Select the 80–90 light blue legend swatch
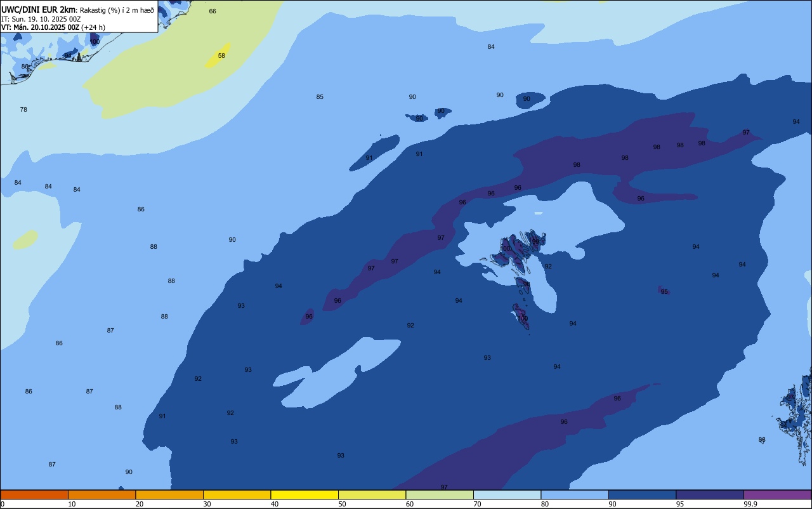The height and width of the screenshot is (509, 812). (575, 494)
